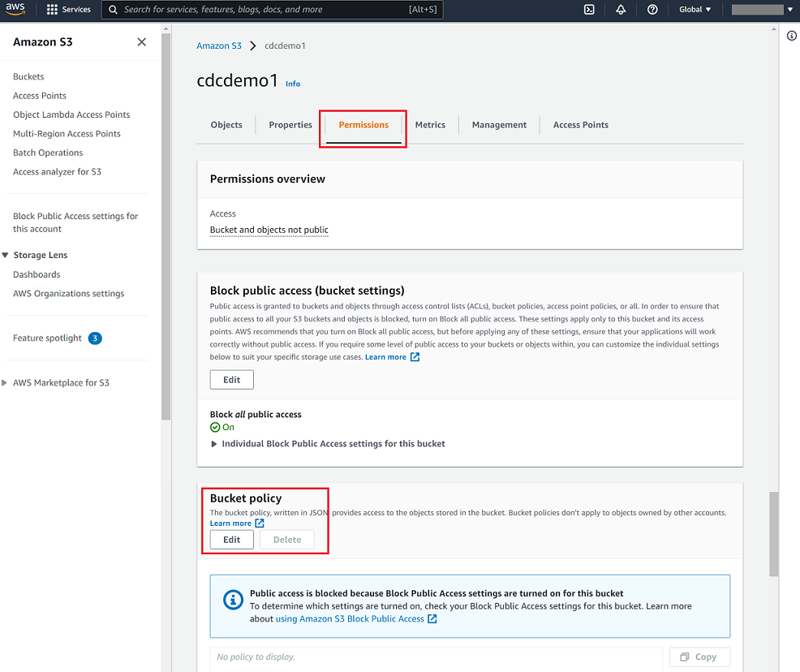This screenshot has width=800, height=672.
Task: Switch to the Properties tab
Action: [290, 125]
